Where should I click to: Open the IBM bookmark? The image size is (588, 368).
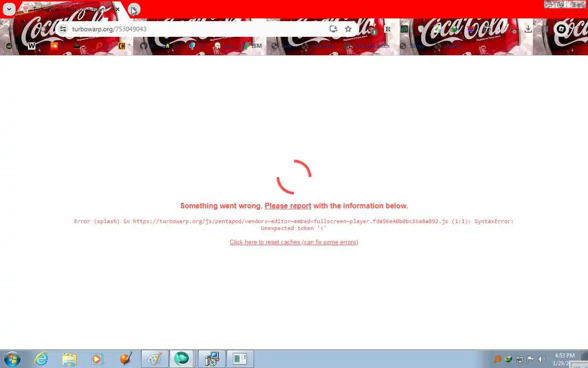252,46
